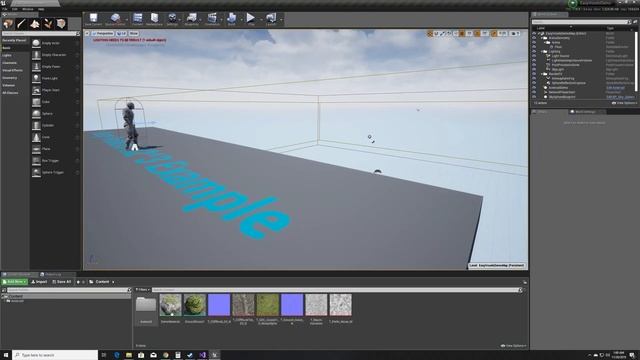Select the Empty Character item
This screenshot has height=360, width=640.
pyautogui.click(x=56, y=55)
